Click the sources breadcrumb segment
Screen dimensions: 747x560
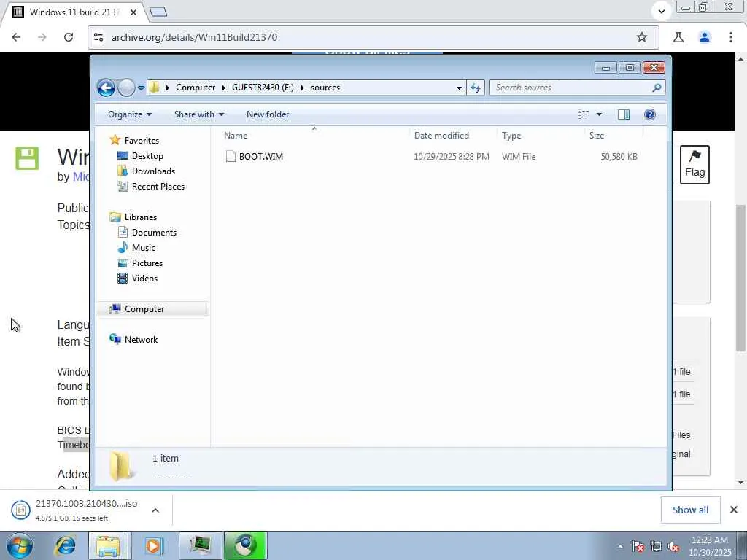(325, 87)
